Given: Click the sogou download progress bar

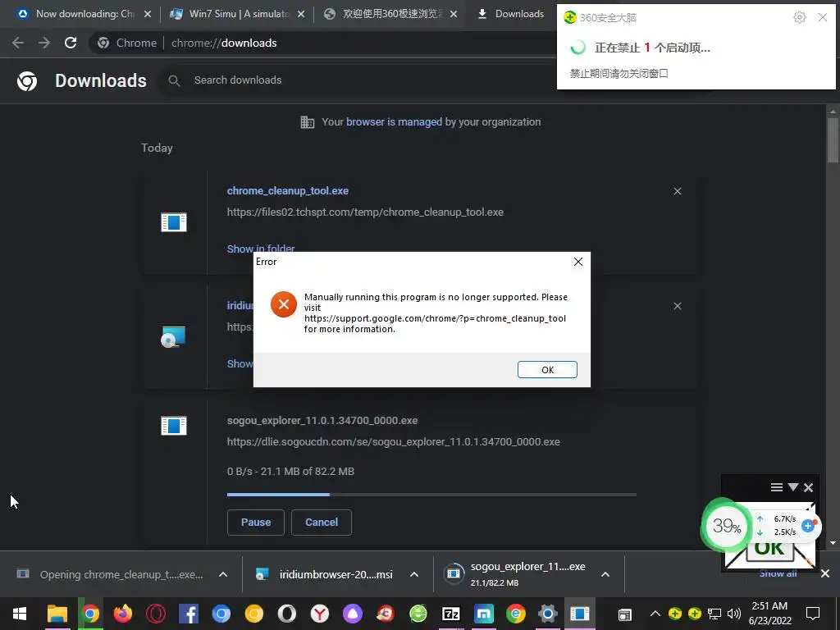Looking at the screenshot, I should 431,495.
